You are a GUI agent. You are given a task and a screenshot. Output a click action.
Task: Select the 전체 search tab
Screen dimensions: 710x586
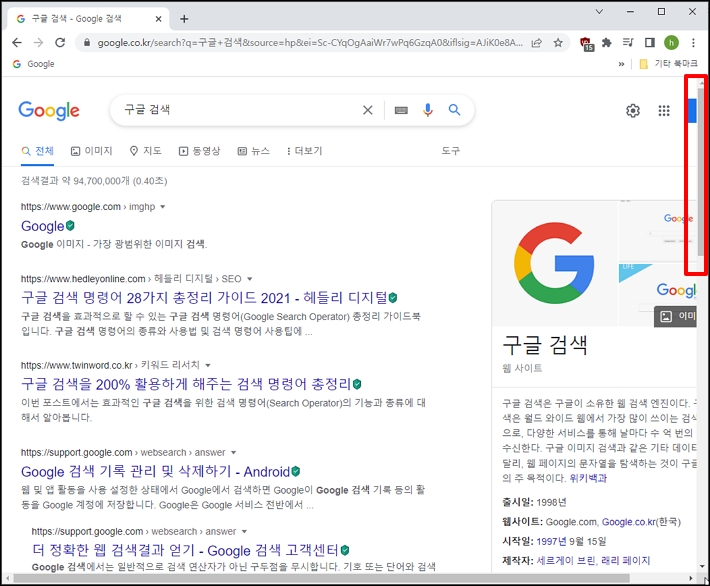click(38, 151)
